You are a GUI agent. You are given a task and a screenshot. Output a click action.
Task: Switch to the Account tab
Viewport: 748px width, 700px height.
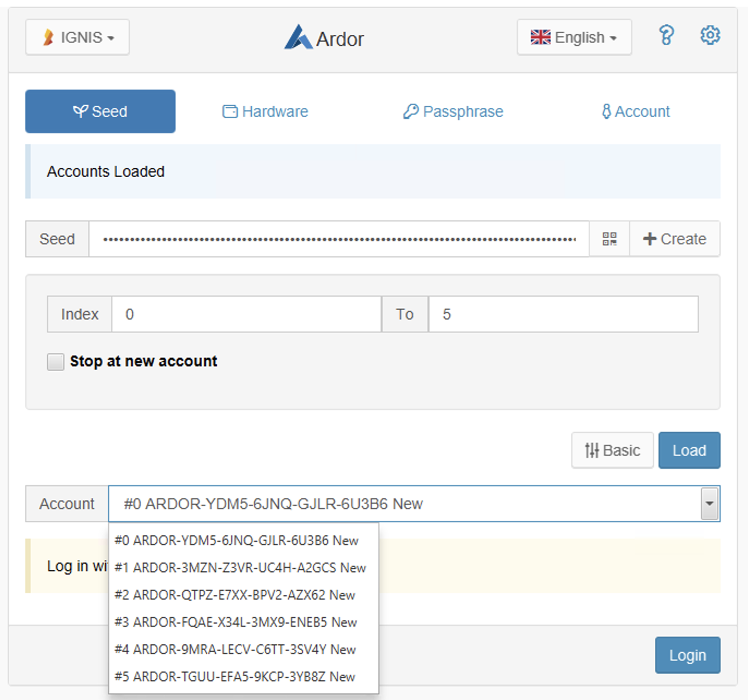(636, 112)
